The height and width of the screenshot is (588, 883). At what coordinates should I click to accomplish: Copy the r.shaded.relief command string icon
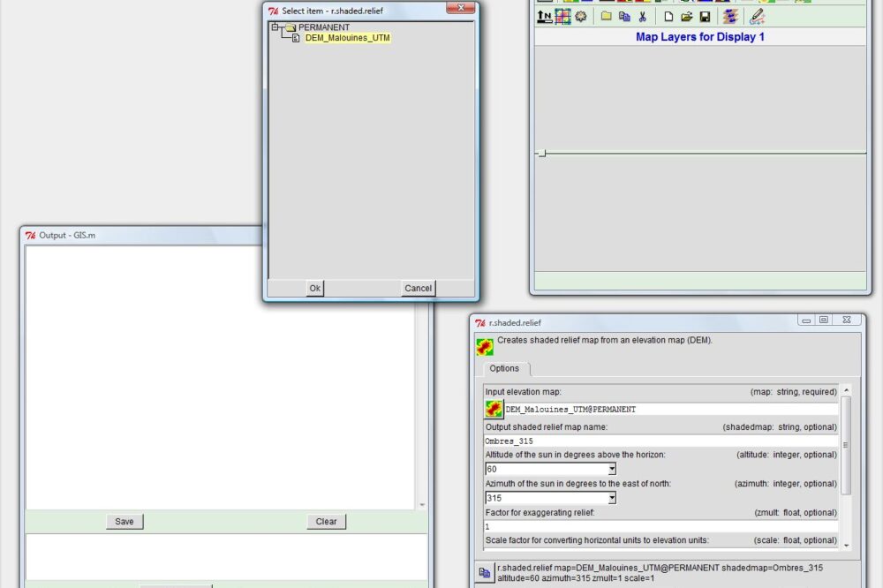pyautogui.click(x=485, y=572)
